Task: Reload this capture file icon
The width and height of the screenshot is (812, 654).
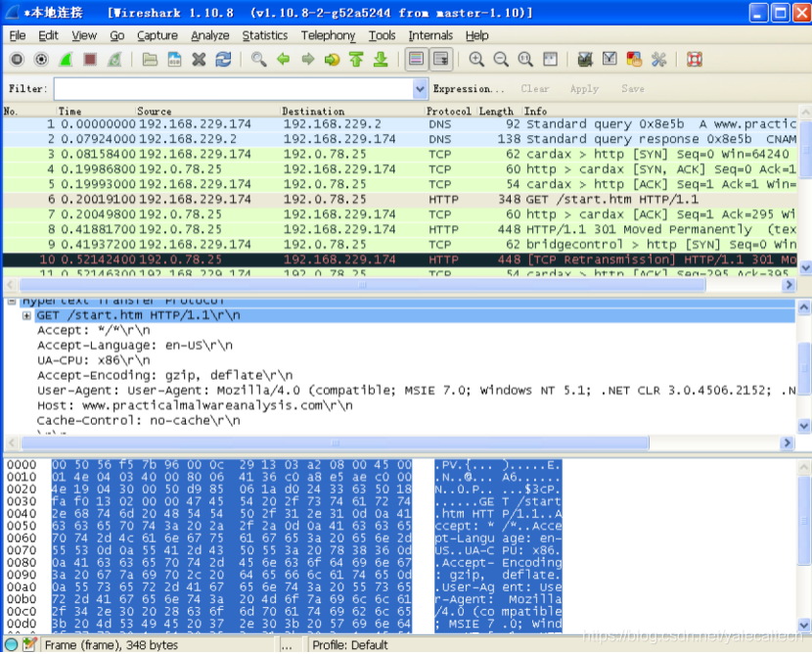Action: 223,59
